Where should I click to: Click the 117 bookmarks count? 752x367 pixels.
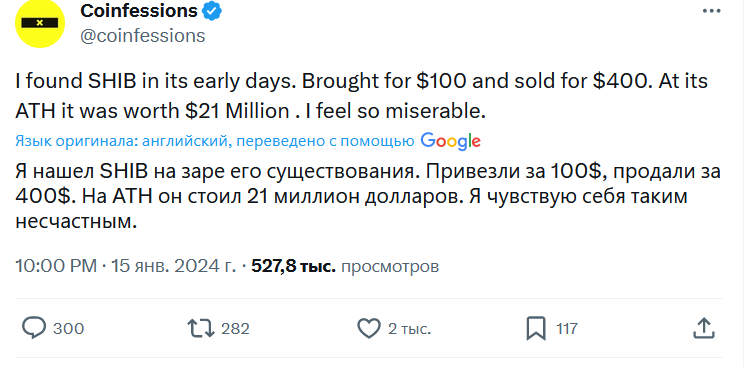pos(567,329)
